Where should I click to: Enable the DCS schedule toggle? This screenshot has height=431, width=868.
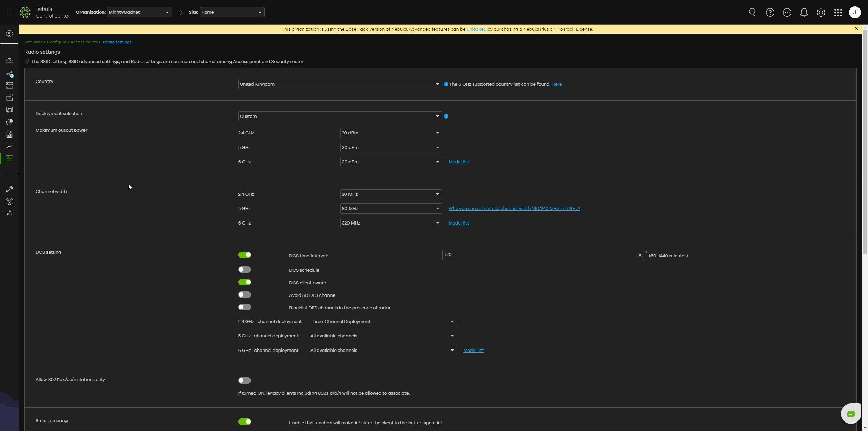[x=244, y=270]
